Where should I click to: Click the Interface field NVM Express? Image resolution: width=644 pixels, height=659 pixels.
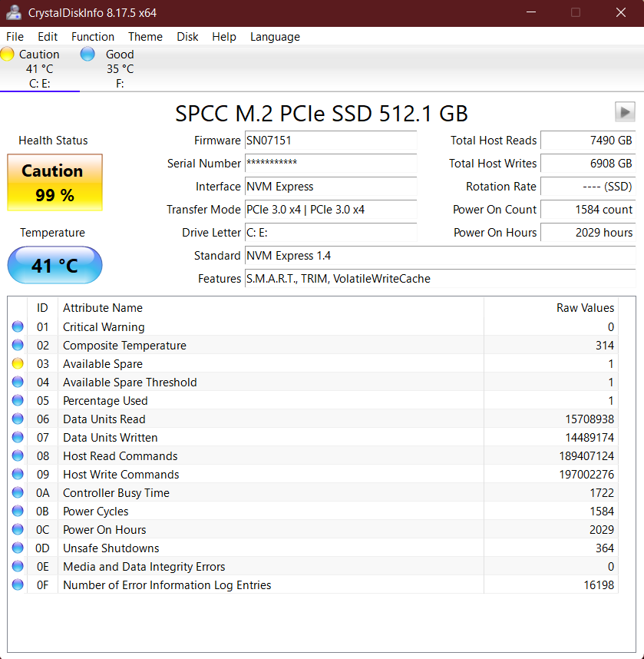coord(331,187)
